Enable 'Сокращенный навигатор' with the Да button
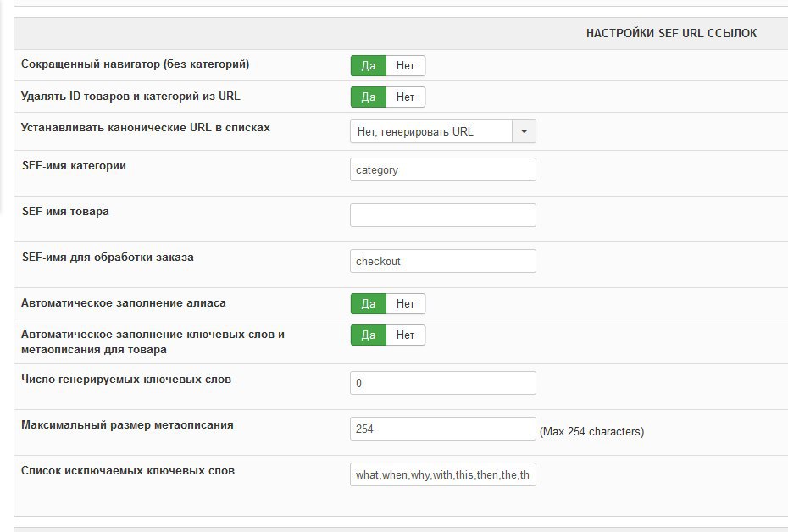The width and height of the screenshot is (788, 532). 369,66
